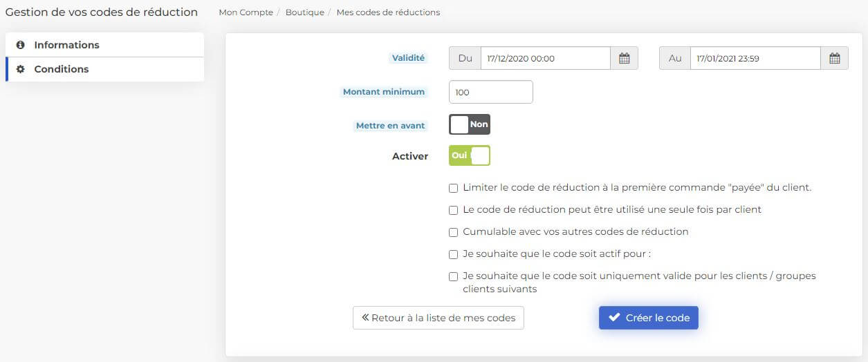Check single use per client option
The image size is (868, 362).
click(x=454, y=210)
